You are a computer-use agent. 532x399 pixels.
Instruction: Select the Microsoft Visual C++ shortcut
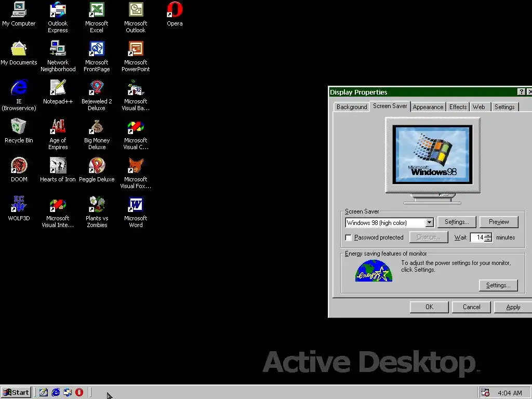(136, 134)
